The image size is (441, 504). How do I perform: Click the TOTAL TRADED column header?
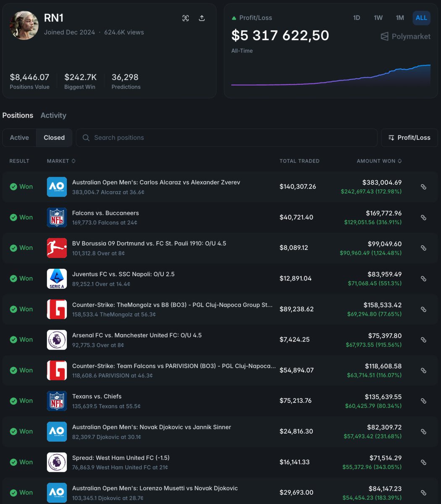299,161
